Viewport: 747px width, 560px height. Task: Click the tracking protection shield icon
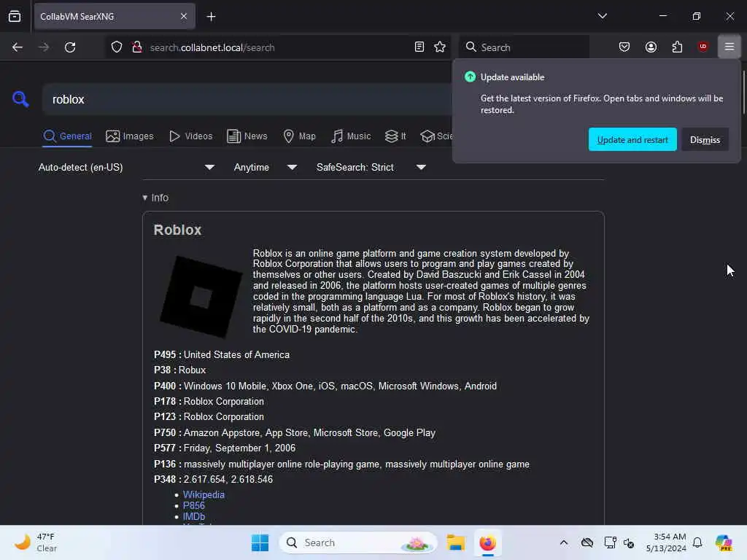116,47
